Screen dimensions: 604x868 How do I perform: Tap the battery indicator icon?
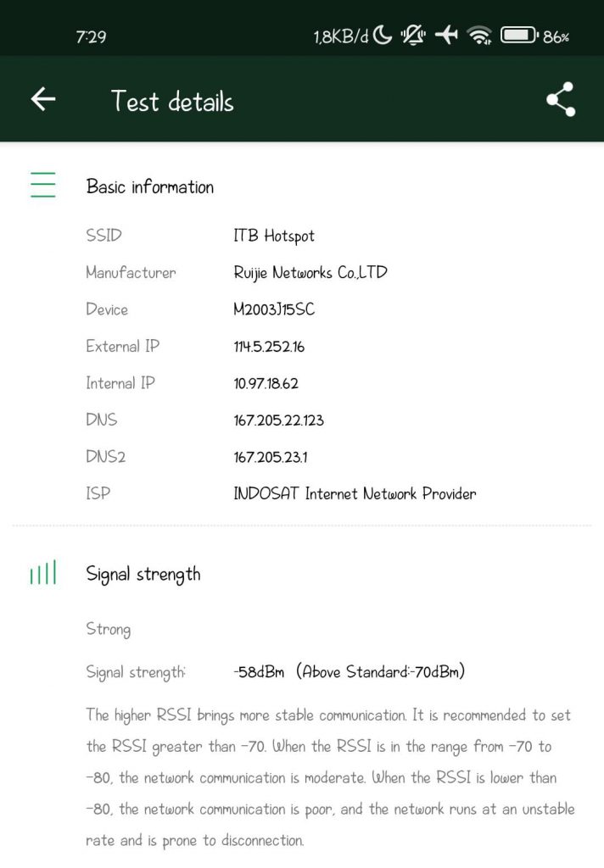[518, 36]
